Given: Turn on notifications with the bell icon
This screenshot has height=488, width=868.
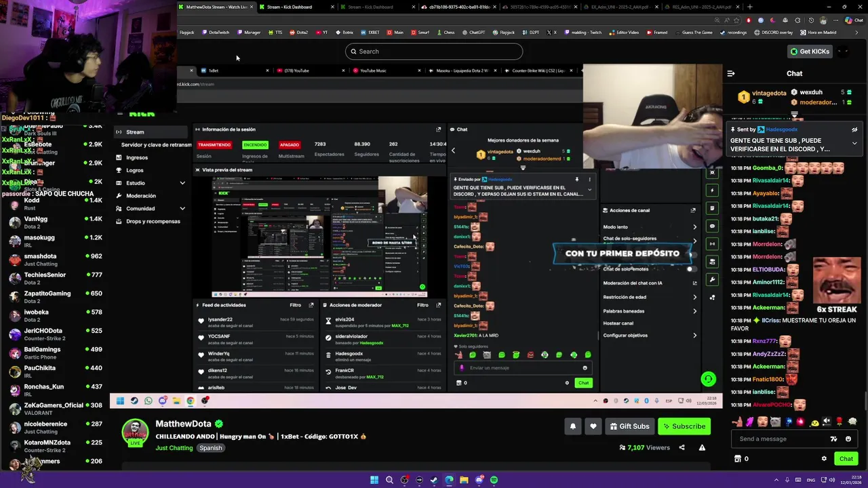Looking at the screenshot, I should 572,426.
